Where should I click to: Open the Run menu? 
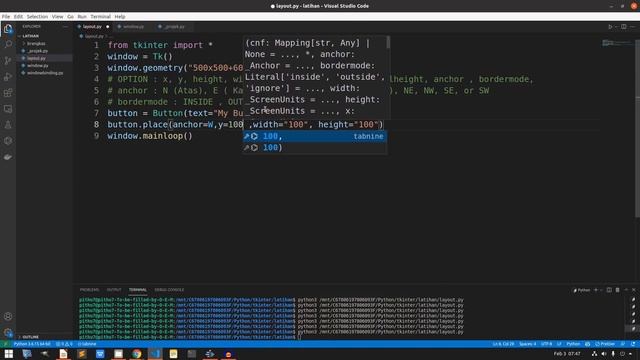(82, 17)
